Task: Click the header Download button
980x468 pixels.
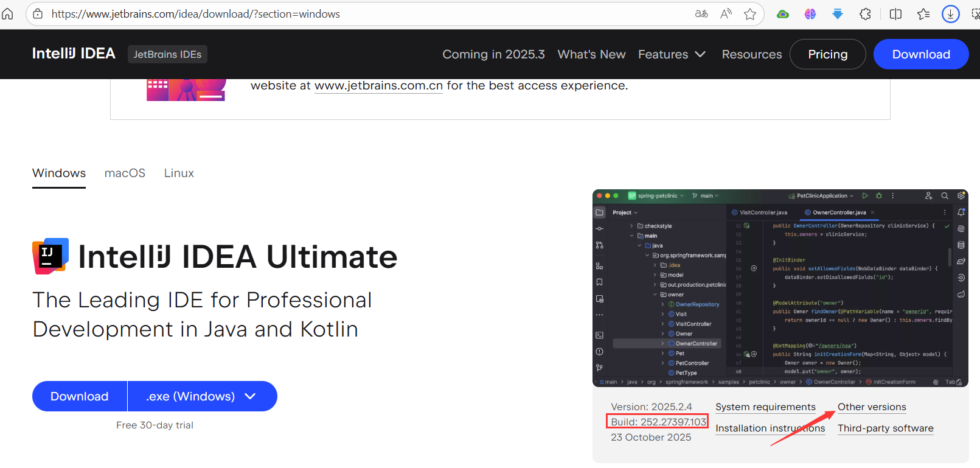Action: [x=921, y=54]
